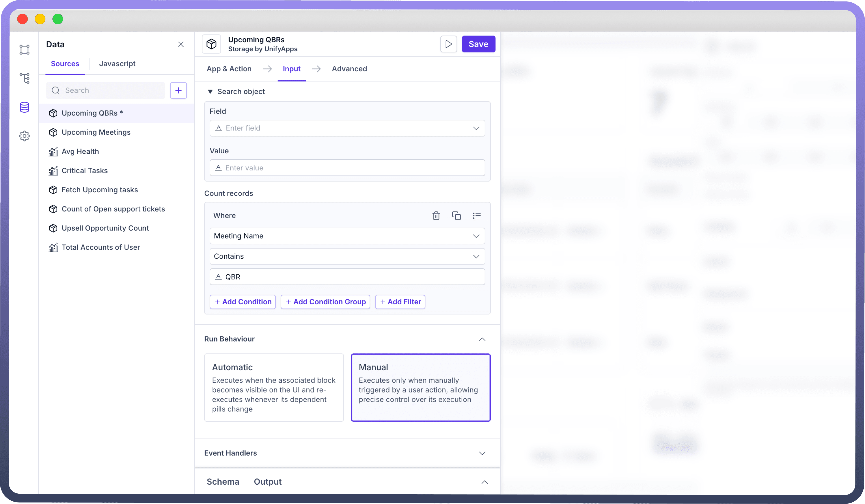The width and height of the screenshot is (865, 504).
Task: Click the Save button
Action: point(478,44)
